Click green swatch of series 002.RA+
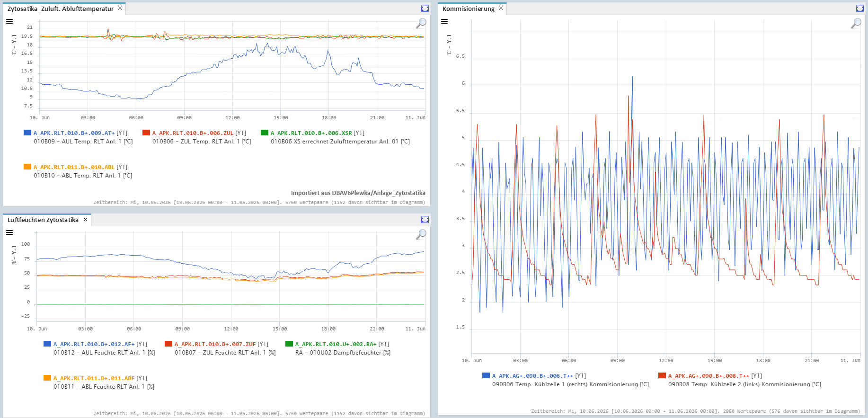Viewport: 868px width, 418px height. click(x=289, y=344)
